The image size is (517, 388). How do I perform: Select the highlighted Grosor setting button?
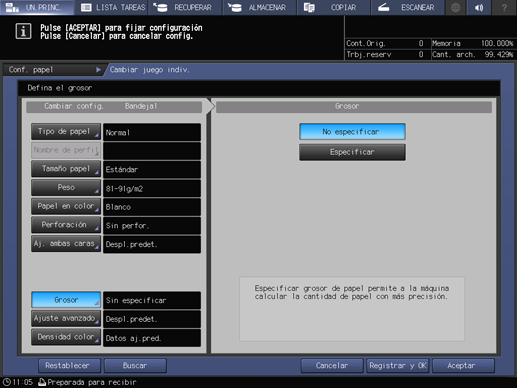[66, 300]
